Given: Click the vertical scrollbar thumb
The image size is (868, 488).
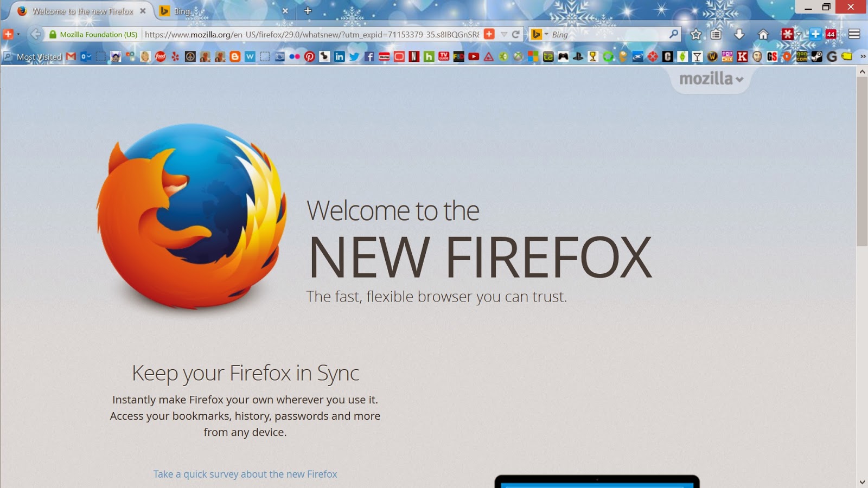Looking at the screenshot, I should click(x=862, y=162).
